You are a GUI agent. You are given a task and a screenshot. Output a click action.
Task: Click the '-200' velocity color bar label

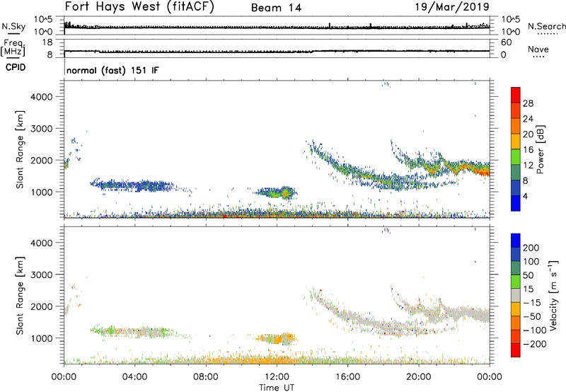coord(535,344)
